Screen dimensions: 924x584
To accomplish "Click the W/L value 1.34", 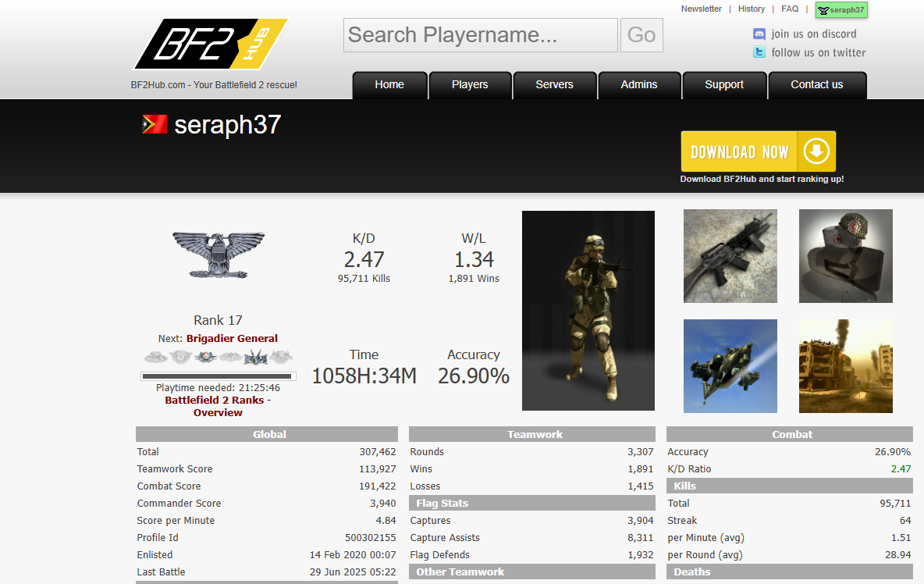I will (x=474, y=259).
